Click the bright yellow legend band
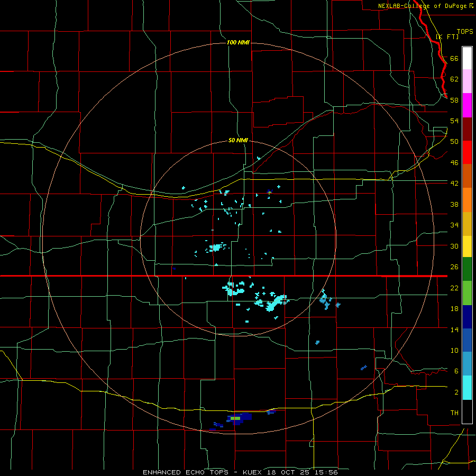The width and height of the screenshot is (476, 476). click(x=467, y=246)
